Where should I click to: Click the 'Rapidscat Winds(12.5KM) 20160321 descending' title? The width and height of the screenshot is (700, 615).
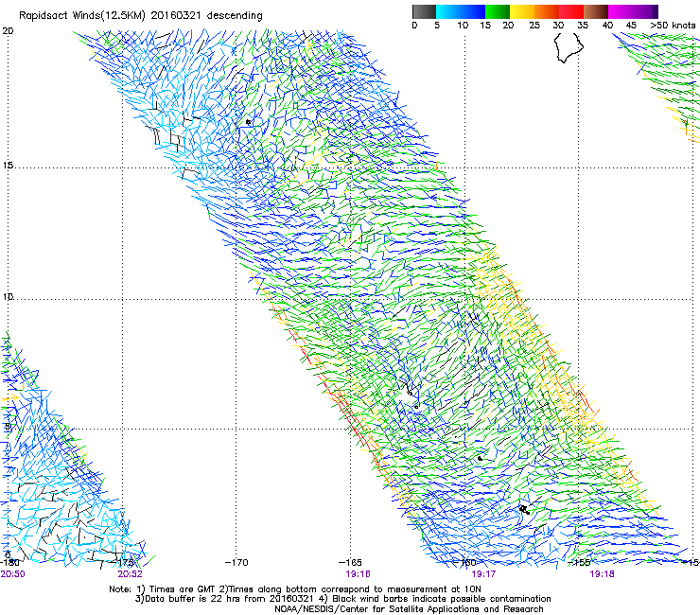tap(141, 16)
